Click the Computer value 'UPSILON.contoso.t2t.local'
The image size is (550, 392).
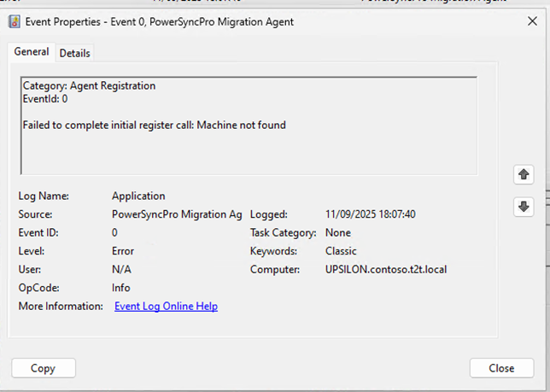coord(386,269)
